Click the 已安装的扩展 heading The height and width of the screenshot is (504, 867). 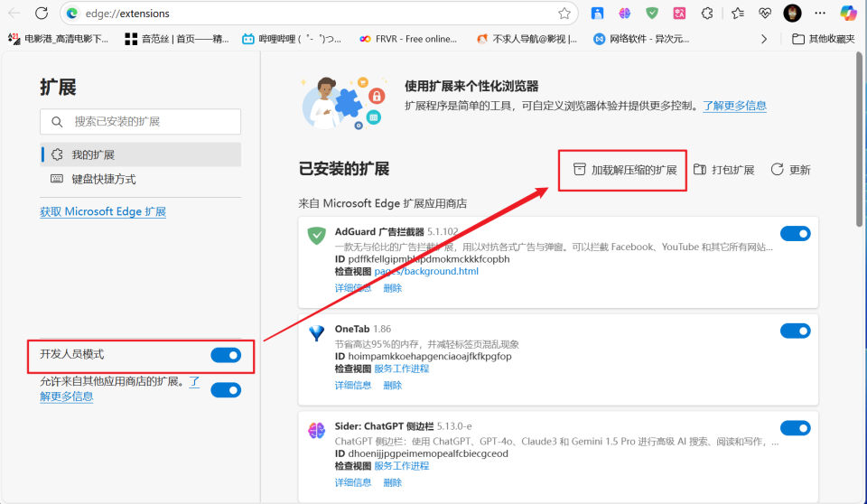point(344,169)
